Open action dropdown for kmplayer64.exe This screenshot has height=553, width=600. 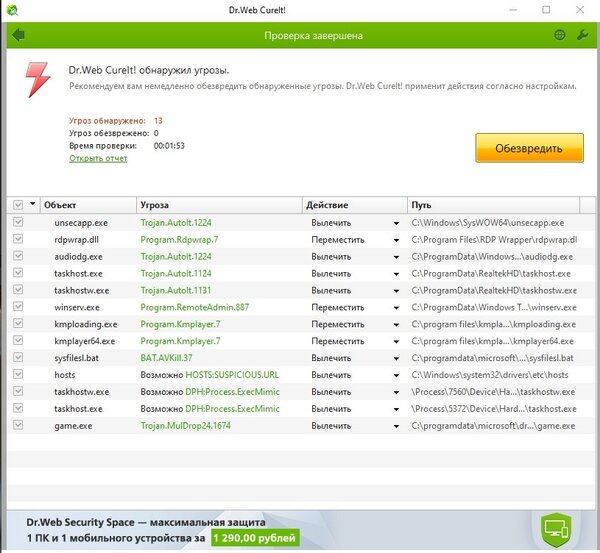[x=396, y=342]
